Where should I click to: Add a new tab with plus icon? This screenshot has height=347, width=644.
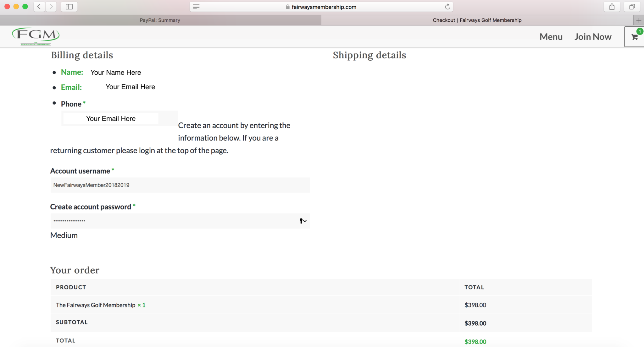[639, 20]
